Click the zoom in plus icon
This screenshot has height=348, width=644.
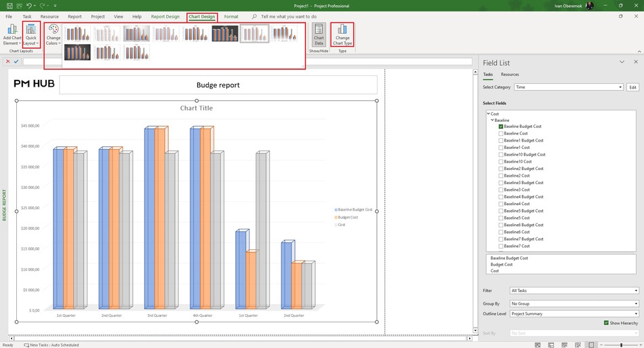pyautogui.click(x=641, y=345)
